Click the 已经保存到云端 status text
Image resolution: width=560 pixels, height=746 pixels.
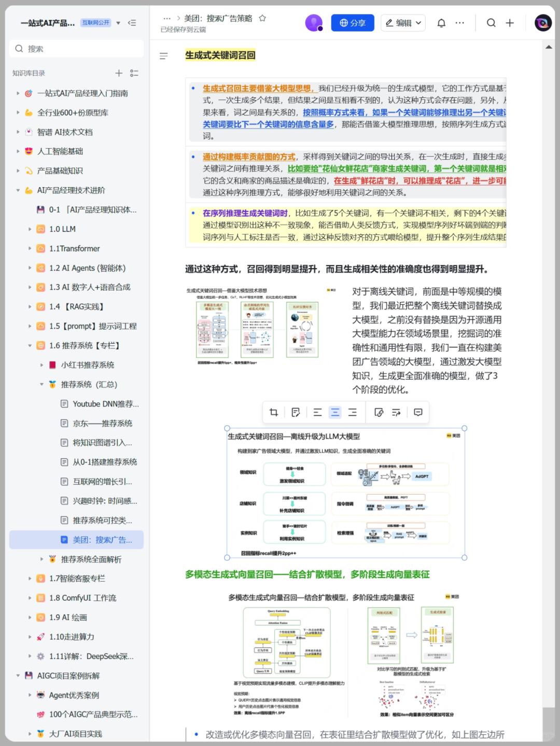tap(183, 30)
